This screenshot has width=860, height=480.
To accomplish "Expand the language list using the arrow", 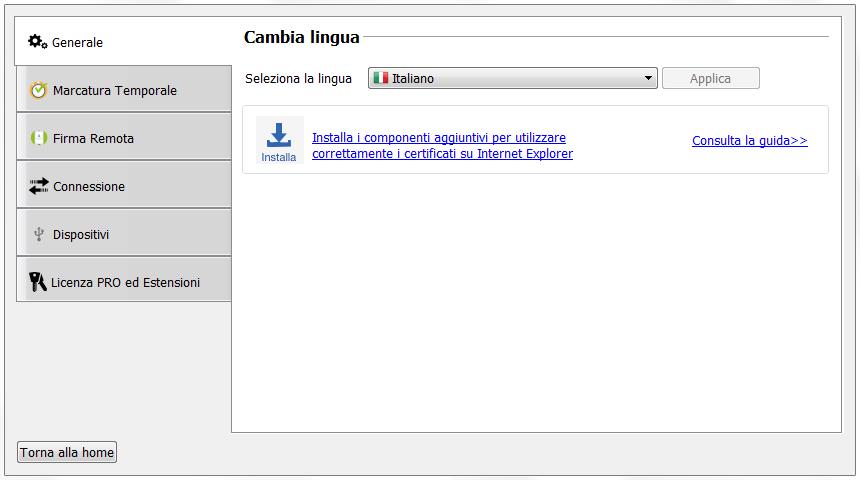I will click(648, 78).
